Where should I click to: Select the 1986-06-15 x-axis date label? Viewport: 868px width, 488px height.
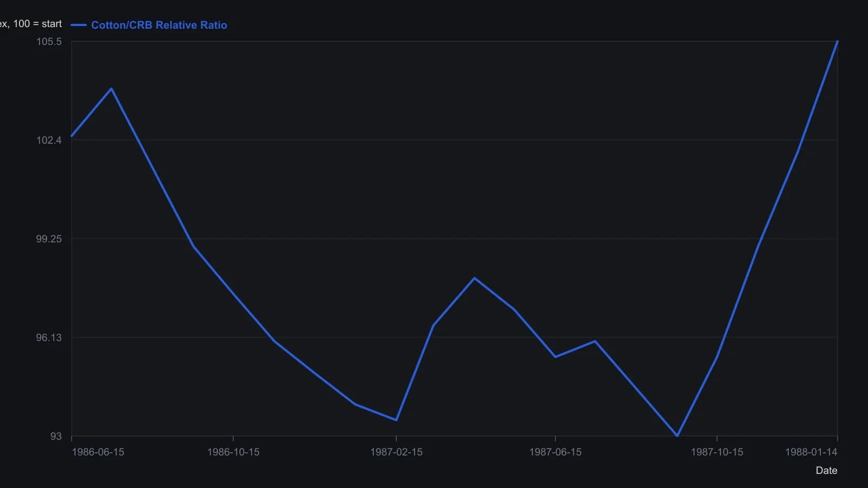tap(98, 452)
